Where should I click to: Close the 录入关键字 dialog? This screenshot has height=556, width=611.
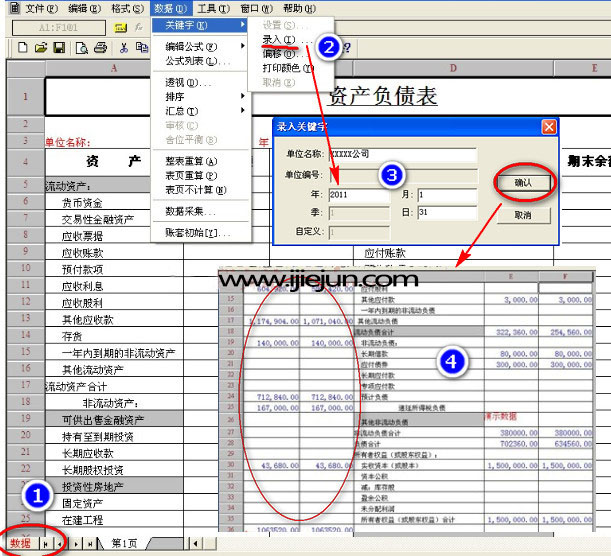point(548,127)
